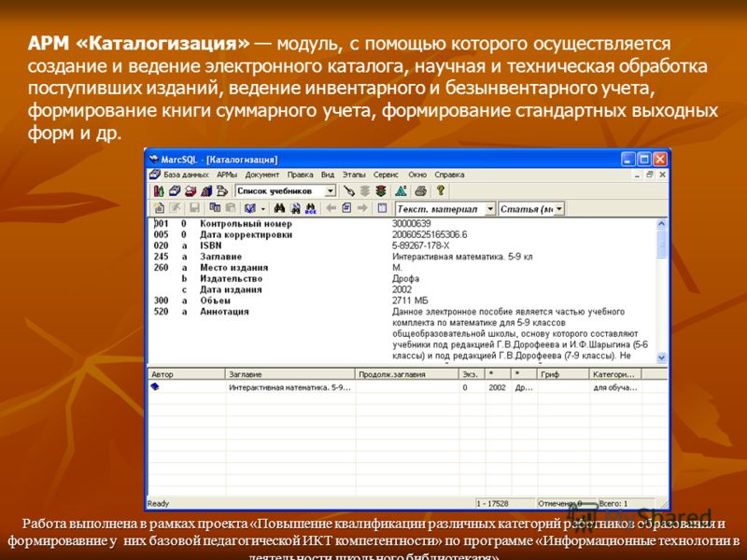Viewport: 747px width, 560px height.
Task: Click the greyed-out stacked layers icon
Action: point(365,191)
